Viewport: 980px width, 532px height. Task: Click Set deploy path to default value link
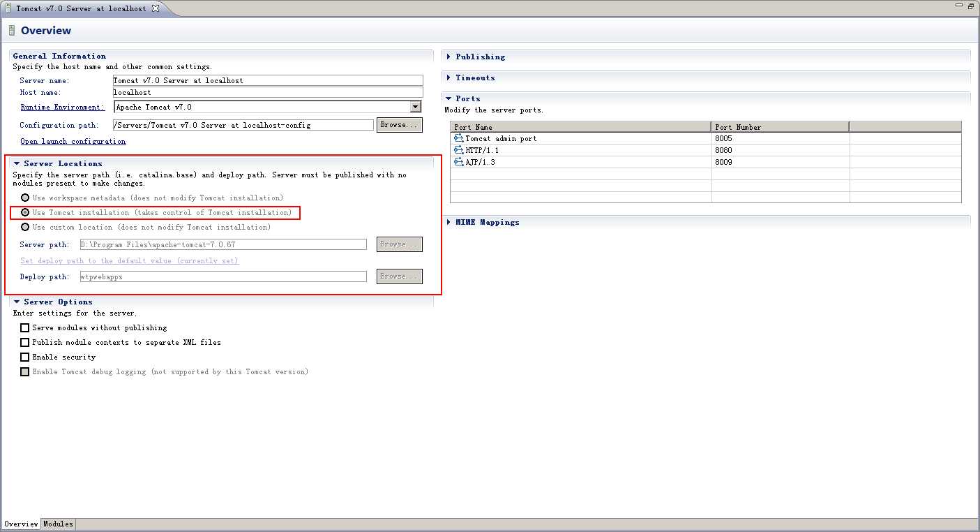[x=130, y=260]
